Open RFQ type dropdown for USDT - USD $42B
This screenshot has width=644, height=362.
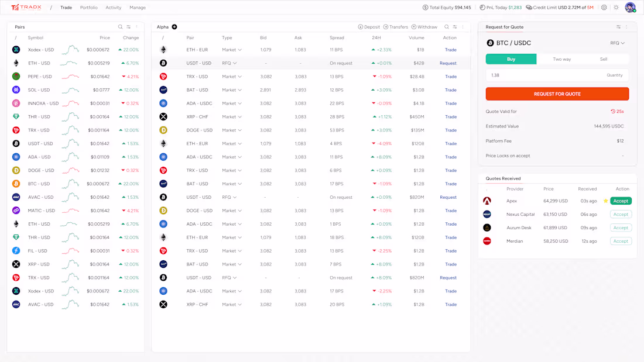pyautogui.click(x=229, y=63)
